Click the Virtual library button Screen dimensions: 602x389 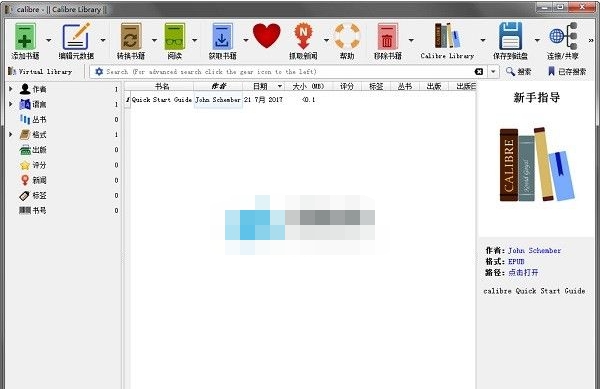(40, 71)
